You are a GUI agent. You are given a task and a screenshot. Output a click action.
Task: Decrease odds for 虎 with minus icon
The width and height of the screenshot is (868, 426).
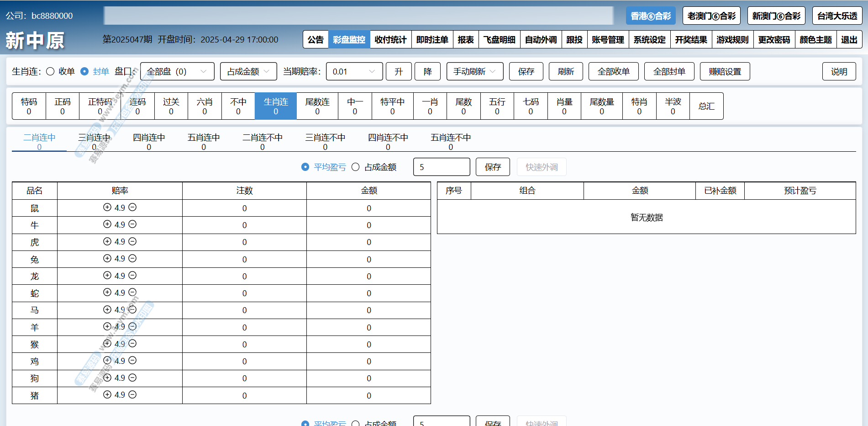pyautogui.click(x=132, y=241)
